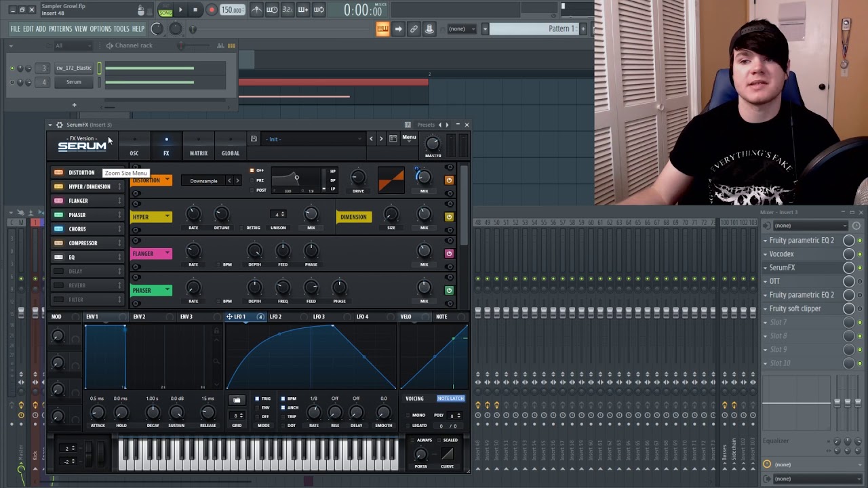
Task: Open the Fruity soft clipper slot in the mixer
Action: 795,308
